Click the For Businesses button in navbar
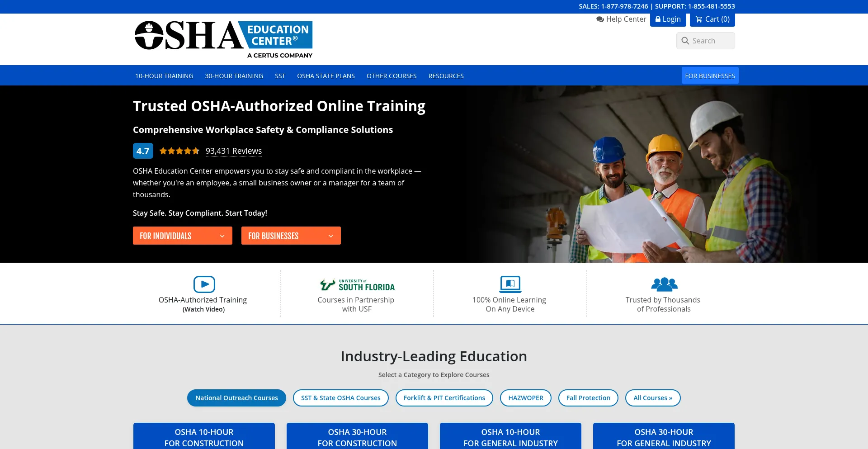Image resolution: width=868 pixels, height=449 pixels. (710, 76)
